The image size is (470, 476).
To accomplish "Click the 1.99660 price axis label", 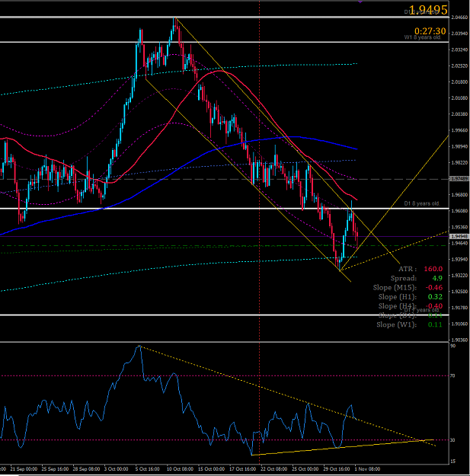I will [x=459, y=130].
